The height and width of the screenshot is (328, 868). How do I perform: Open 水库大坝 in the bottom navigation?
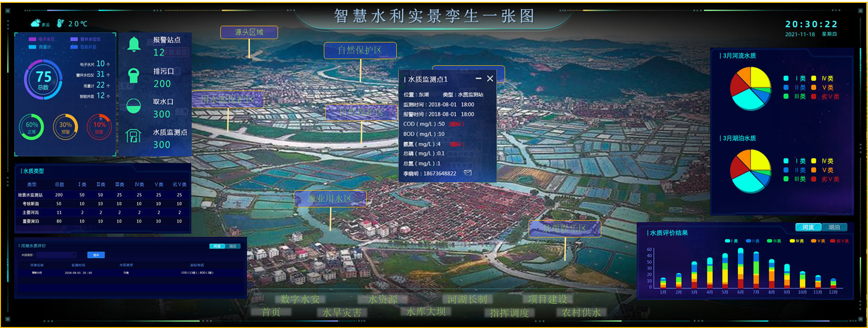click(x=426, y=312)
